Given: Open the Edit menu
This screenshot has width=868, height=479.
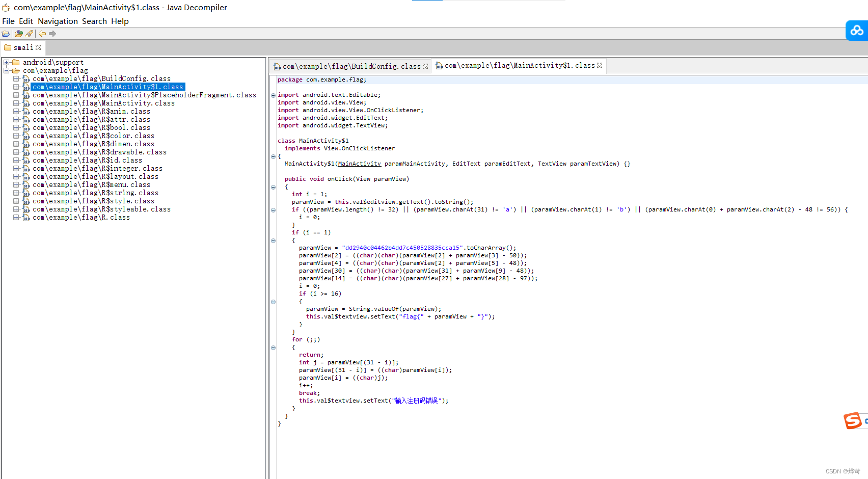Looking at the screenshot, I should tap(26, 21).
